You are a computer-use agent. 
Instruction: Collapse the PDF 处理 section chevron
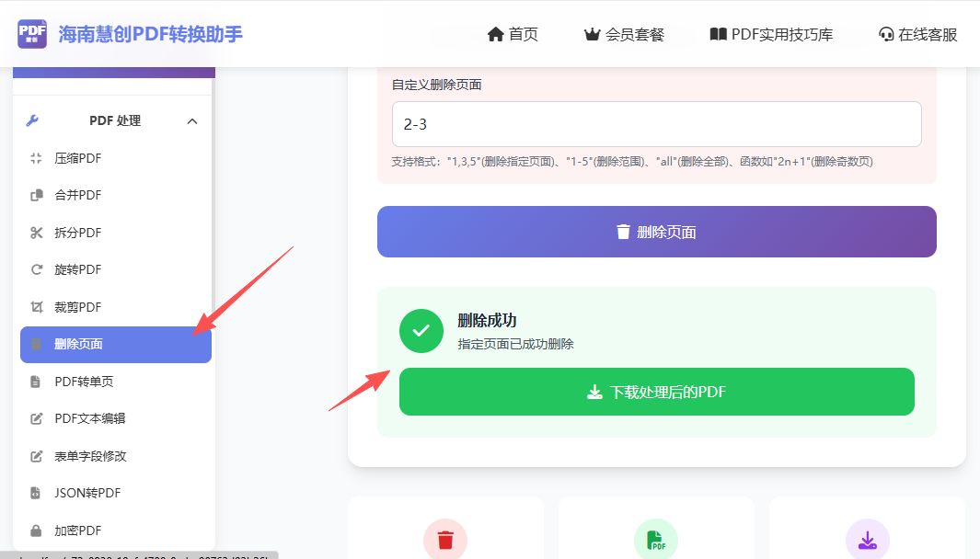[x=192, y=121]
